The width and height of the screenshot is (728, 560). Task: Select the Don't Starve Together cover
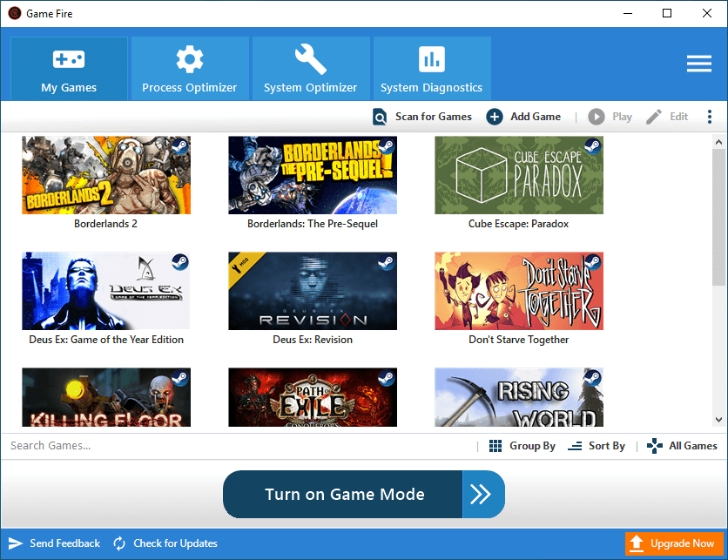point(519,291)
